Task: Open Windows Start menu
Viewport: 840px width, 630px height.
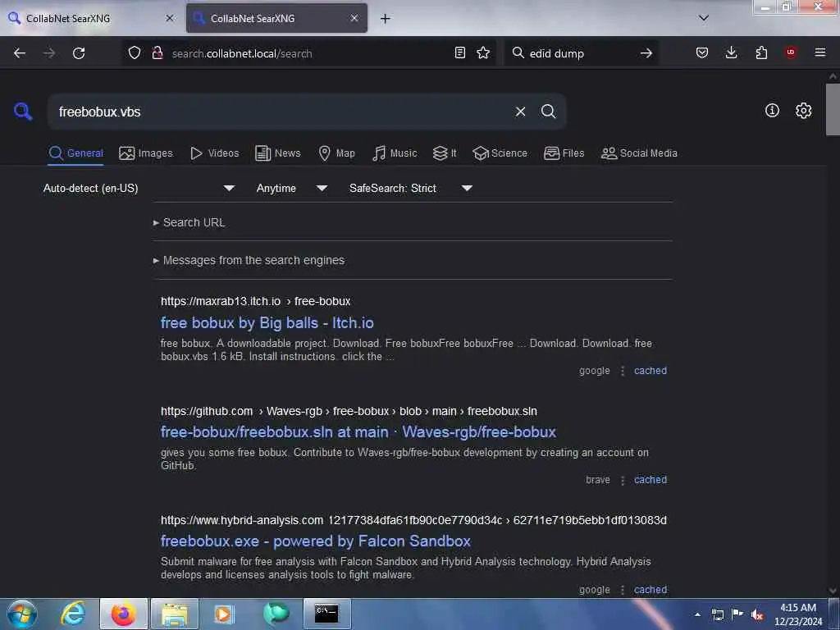Action: (x=22, y=614)
